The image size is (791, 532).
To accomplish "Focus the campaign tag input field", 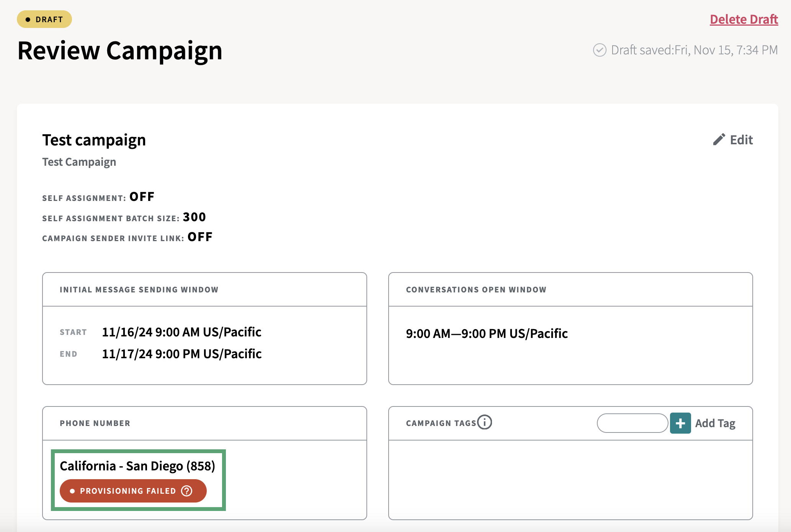I will coord(632,423).
